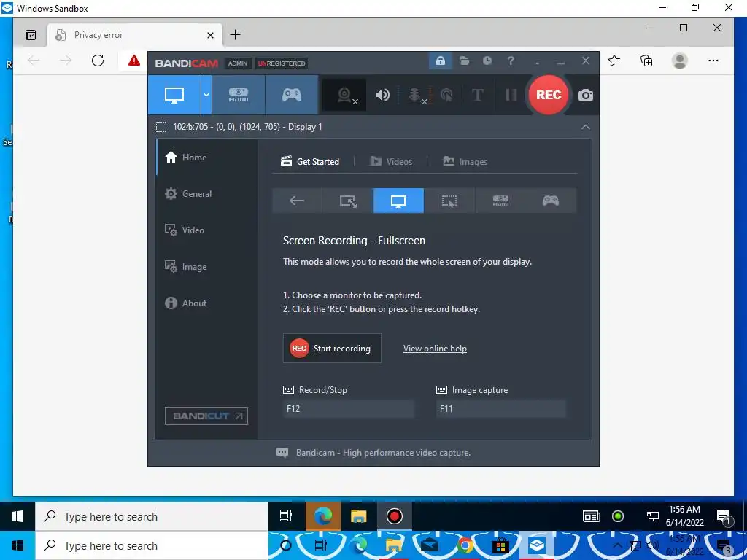The width and height of the screenshot is (747, 560).
Task: Open screen mode dropdown arrow
Action: tap(206, 95)
